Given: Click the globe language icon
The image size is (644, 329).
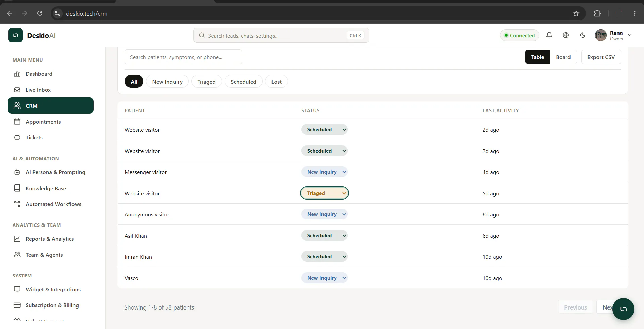Looking at the screenshot, I should point(566,35).
